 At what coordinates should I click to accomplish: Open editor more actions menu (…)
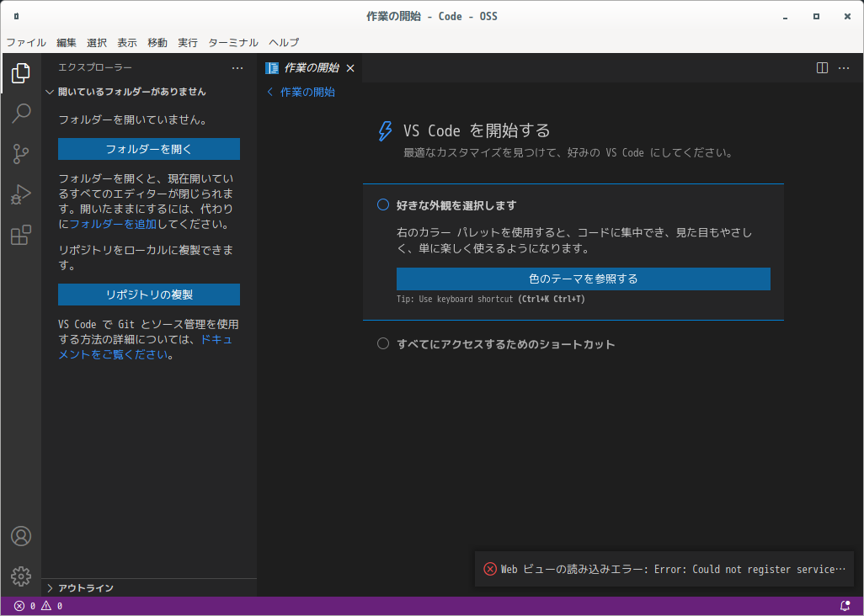tap(844, 68)
